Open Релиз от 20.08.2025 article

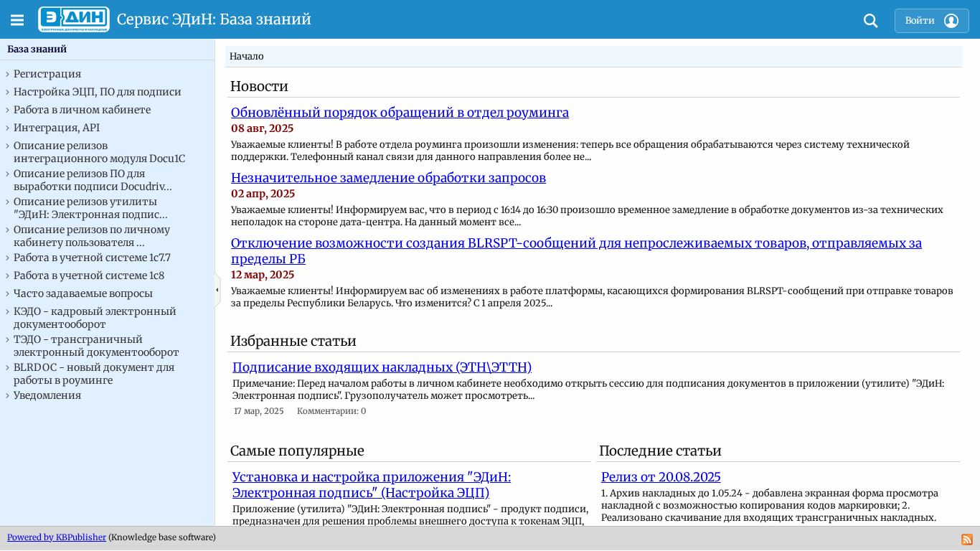(661, 477)
